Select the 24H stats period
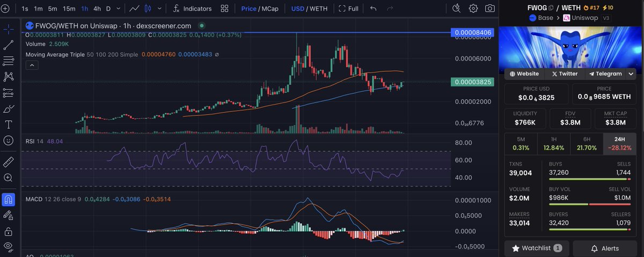The image size is (644, 257). tap(620, 144)
